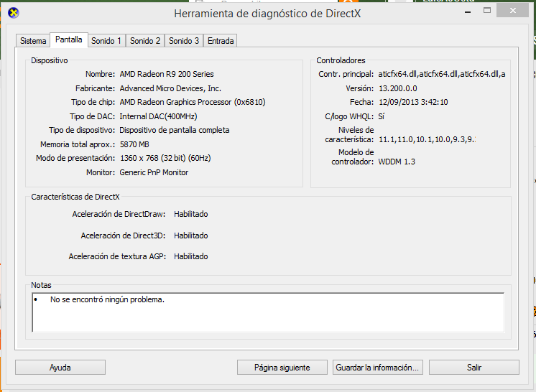
Task: Click the 'Contr. principal:' label
Action: 346,74
